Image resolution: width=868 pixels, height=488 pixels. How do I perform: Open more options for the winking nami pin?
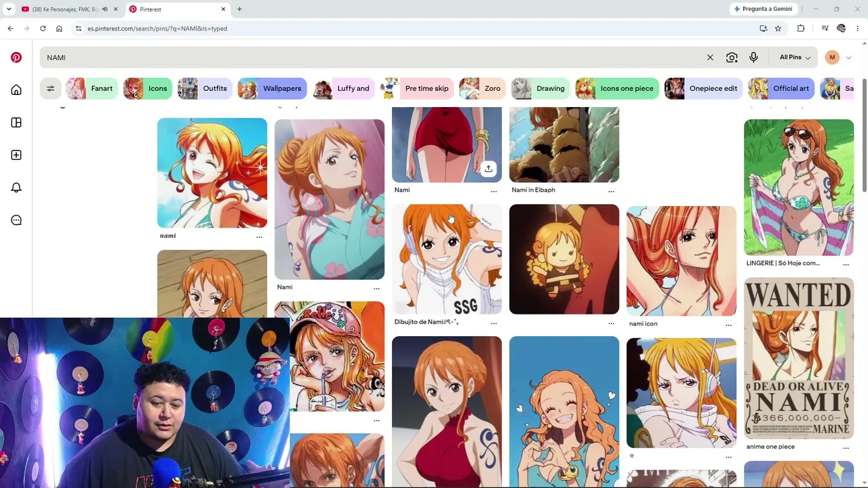tap(259, 237)
